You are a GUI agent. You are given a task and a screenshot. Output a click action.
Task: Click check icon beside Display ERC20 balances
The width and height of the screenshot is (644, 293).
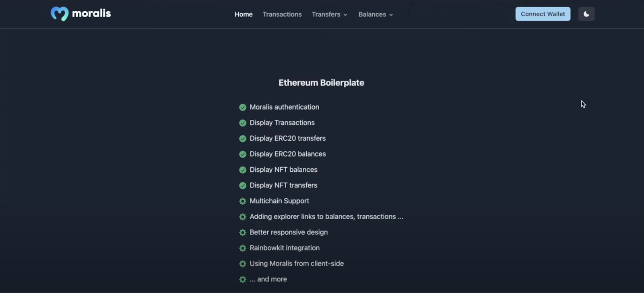point(243,154)
